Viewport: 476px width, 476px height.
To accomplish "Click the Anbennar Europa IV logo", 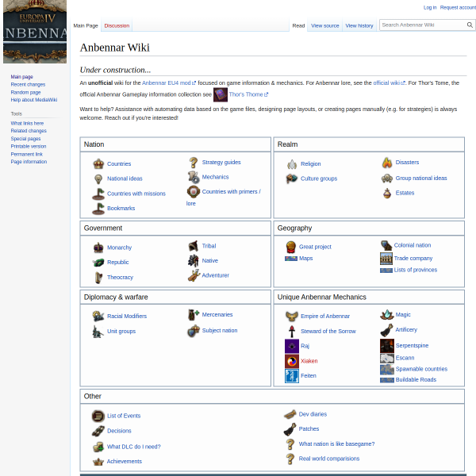I will click(x=35, y=32).
